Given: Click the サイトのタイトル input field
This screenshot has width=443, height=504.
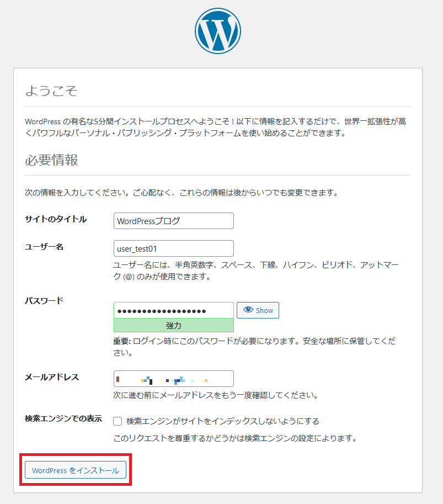Looking at the screenshot, I should coord(173,221).
